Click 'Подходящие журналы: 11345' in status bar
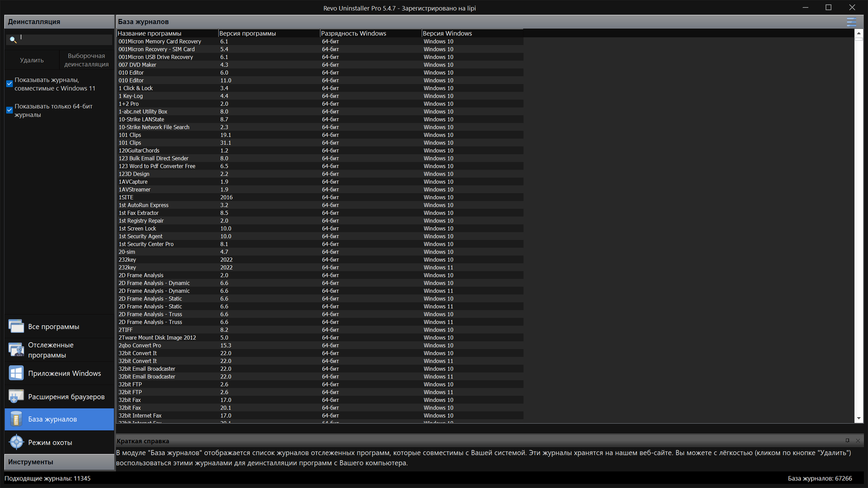 click(47, 478)
